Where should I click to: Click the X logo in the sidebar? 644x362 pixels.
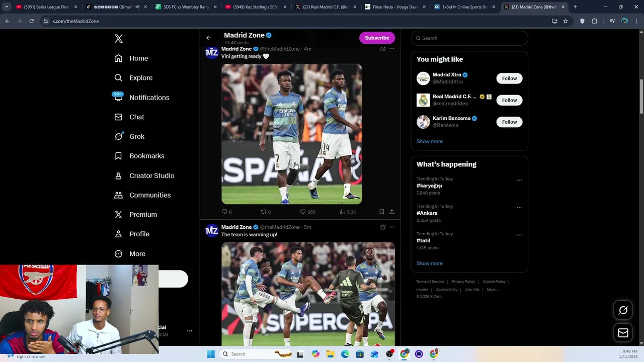tap(119, 39)
